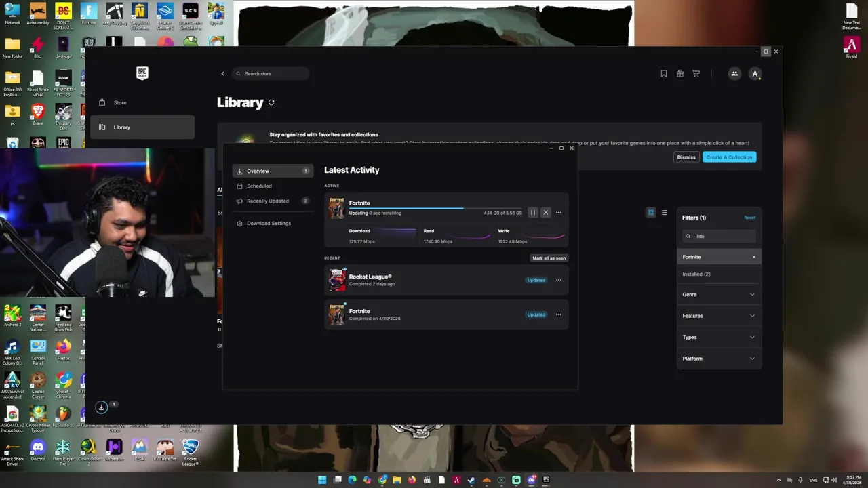This screenshot has width=868, height=488.
Task: Click Rocket League Updated badge
Action: click(536, 280)
